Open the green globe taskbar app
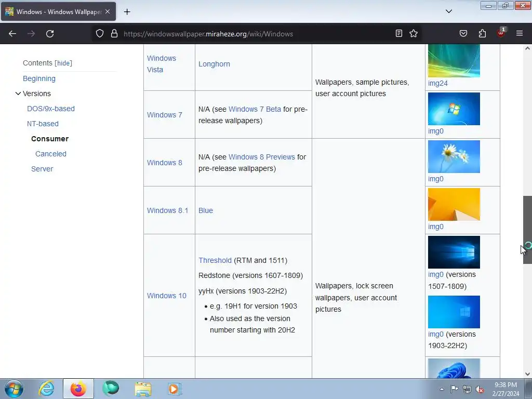The width and height of the screenshot is (532, 399). pos(111,389)
